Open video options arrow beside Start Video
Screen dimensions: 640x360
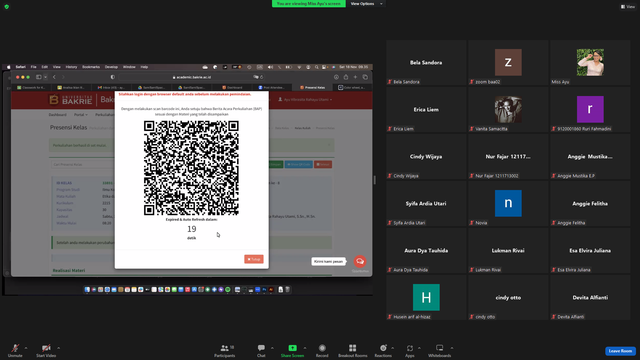(59, 348)
